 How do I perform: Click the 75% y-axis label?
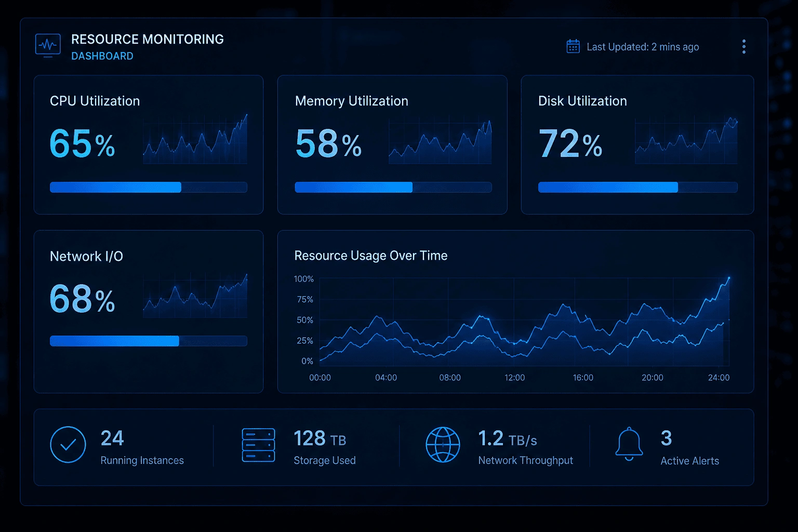click(x=305, y=299)
